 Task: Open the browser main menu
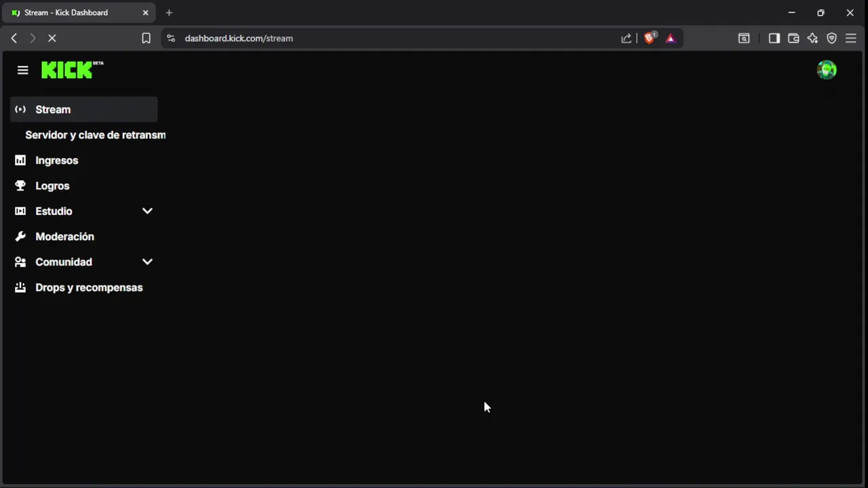click(x=851, y=38)
